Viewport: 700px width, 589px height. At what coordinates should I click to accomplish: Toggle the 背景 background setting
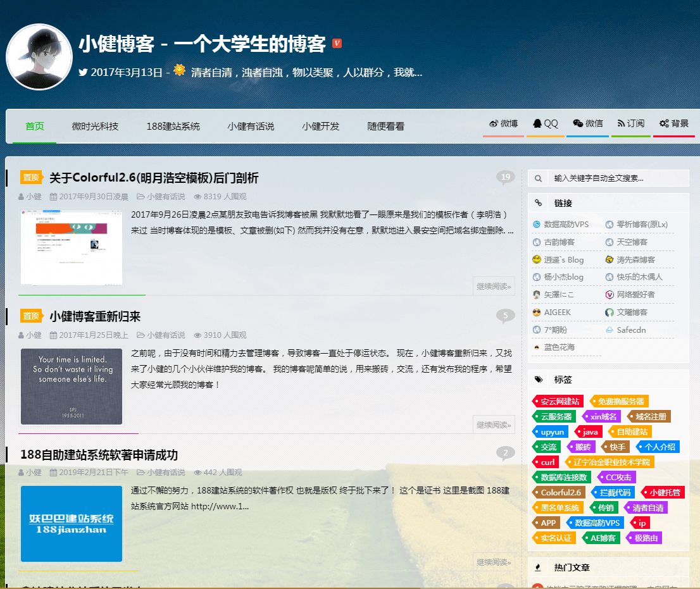[673, 124]
